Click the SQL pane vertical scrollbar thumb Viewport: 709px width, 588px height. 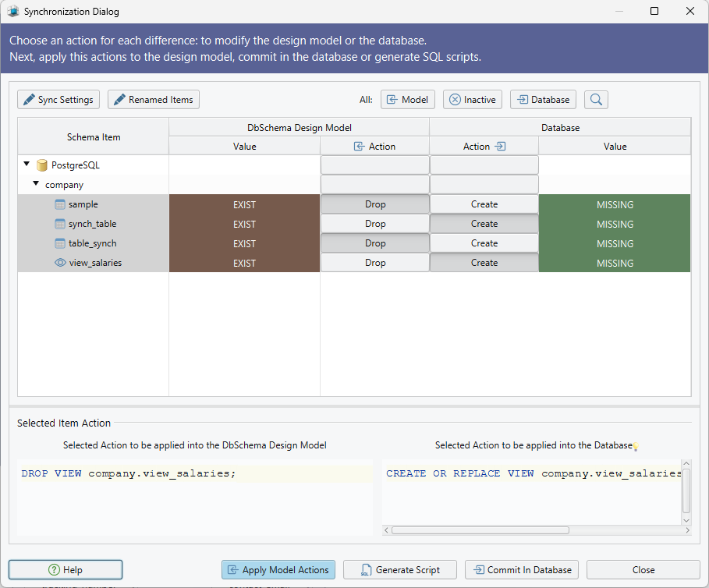686,491
